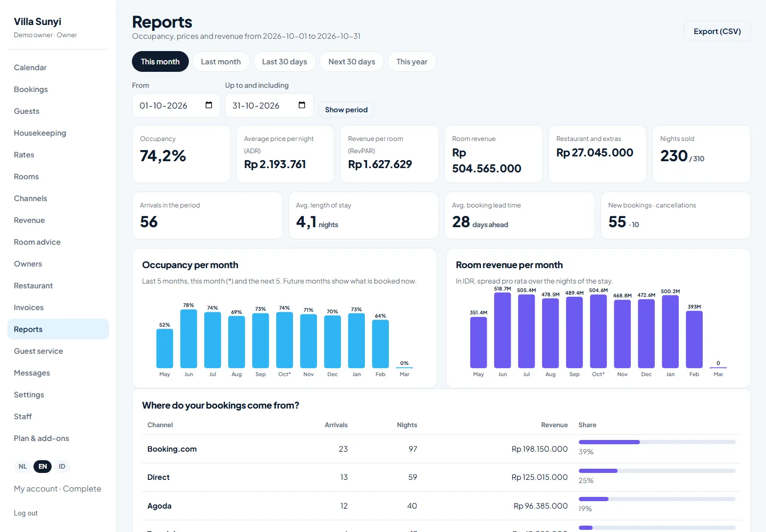
Task: Navigate to Restaurant in sidebar
Action: pyautogui.click(x=59, y=286)
